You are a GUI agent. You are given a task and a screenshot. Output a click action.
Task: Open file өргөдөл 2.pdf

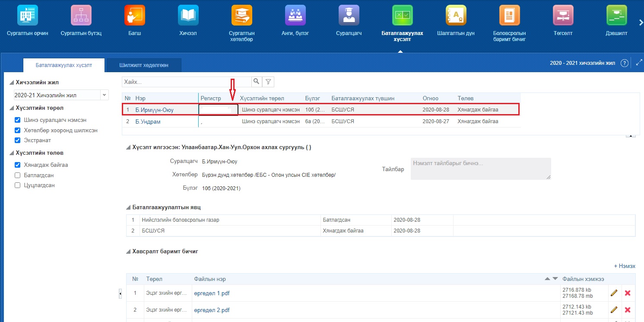tap(212, 310)
